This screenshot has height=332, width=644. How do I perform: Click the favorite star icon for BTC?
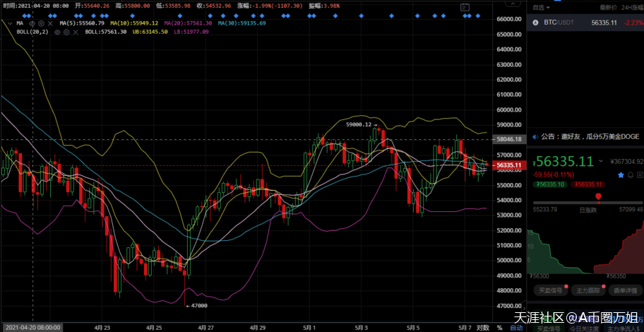click(x=621, y=174)
